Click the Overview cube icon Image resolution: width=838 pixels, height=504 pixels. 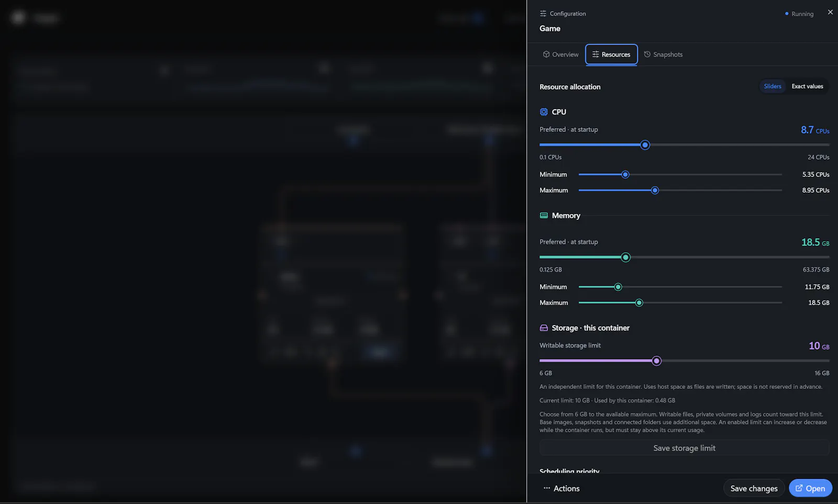546,54
